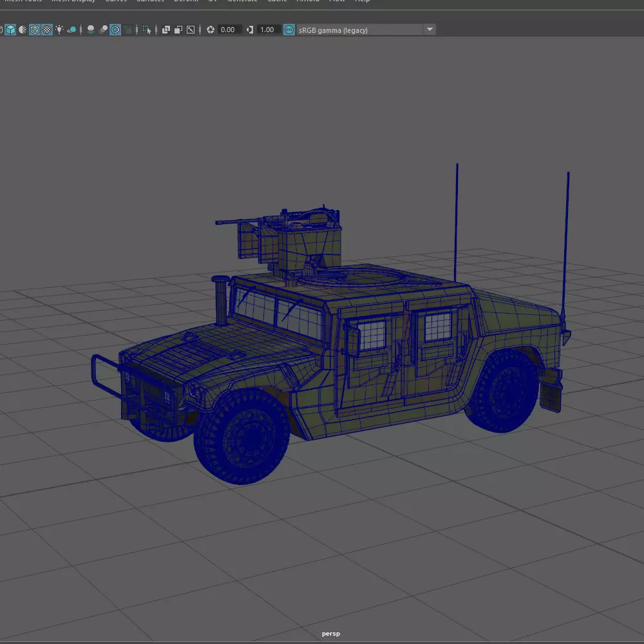Click Isolate Select icon
The width and height of the screenshot is (644, 644).
(147, 30)
